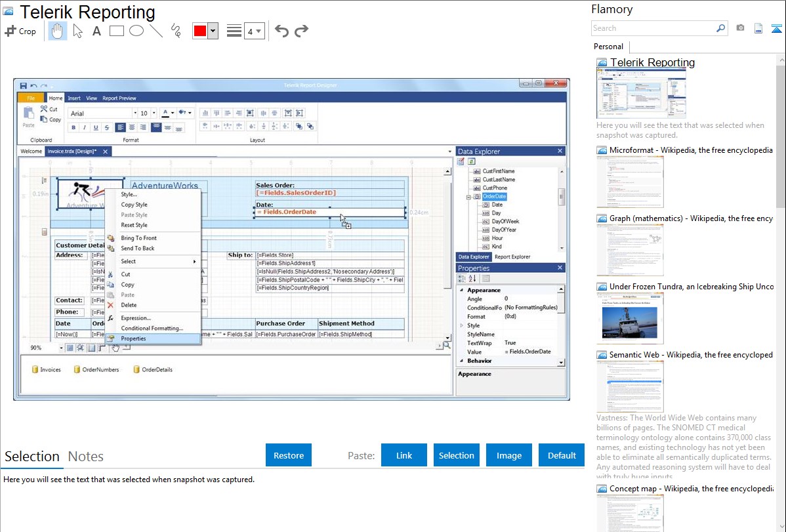
Task: Click the magnifier icon below the design surface
Action: pyautogui.click(x=446, y=346)
